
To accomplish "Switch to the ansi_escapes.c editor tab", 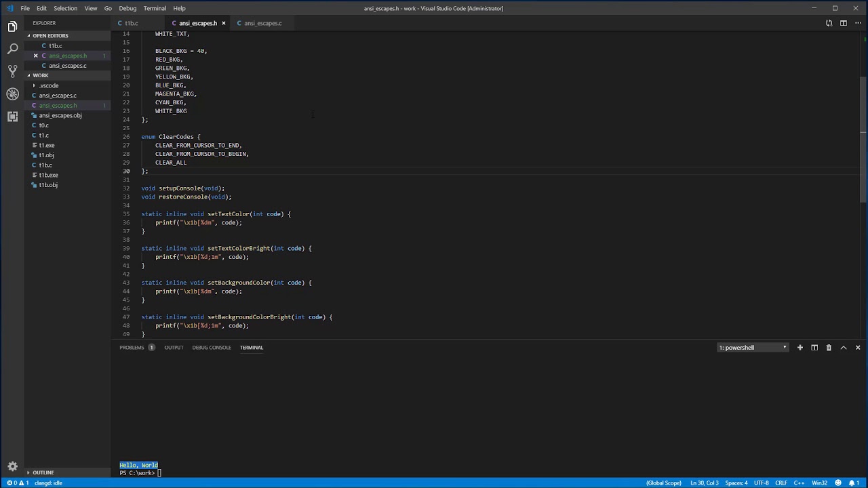I will (x=263, y=23).
